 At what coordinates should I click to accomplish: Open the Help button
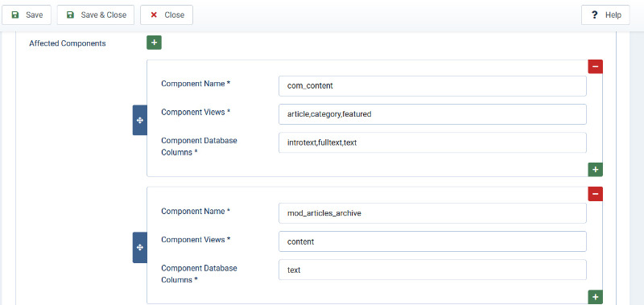tap(605, 14)
